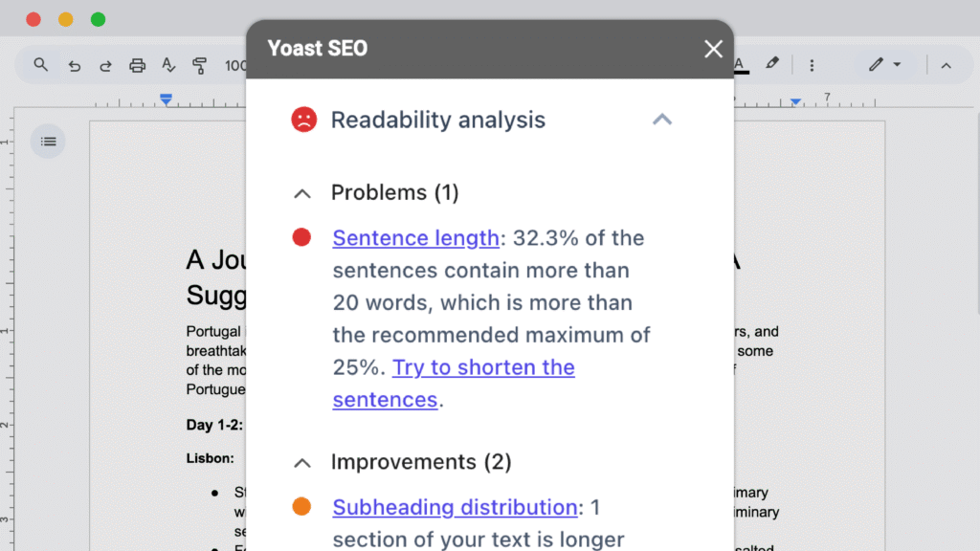
Task: Collapse the Problems section
Action: (301, 192)
